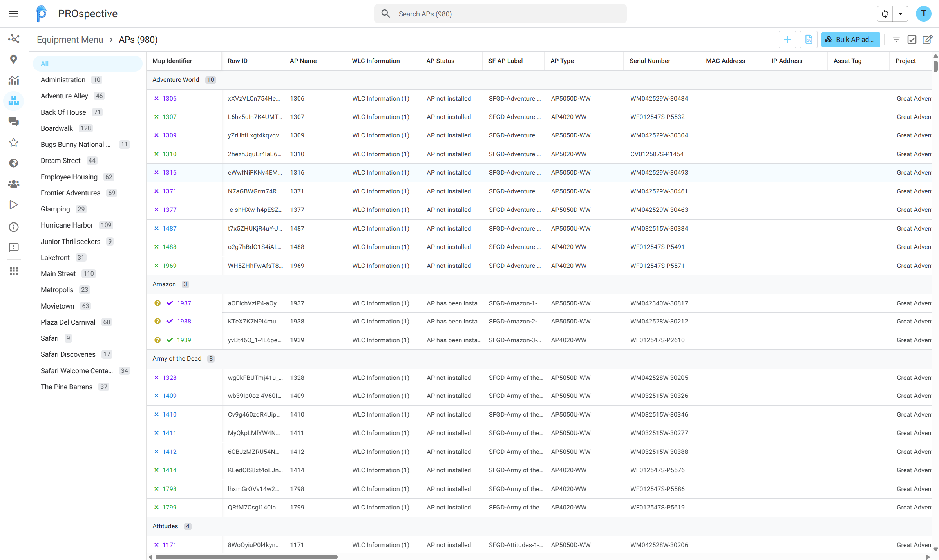Image resolution: width=939 pixels, height=560 pixels.
Task: Open map identifier 1306 link
Action: (170, 99)
